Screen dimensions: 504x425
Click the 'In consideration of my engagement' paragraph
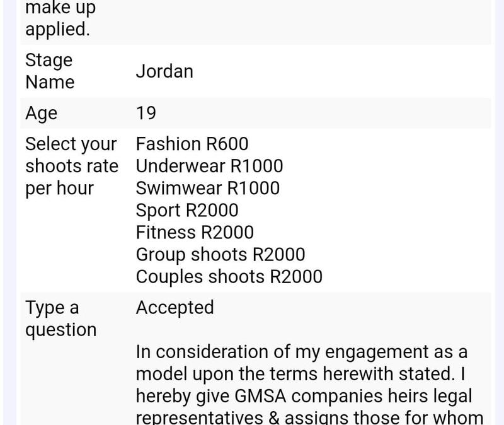pyautogui.click(x=309, y=384)
